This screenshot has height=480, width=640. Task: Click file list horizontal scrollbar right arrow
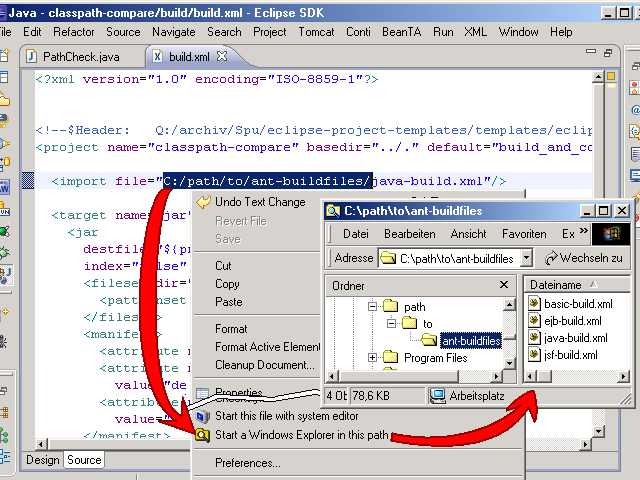[x=623, y=376]
